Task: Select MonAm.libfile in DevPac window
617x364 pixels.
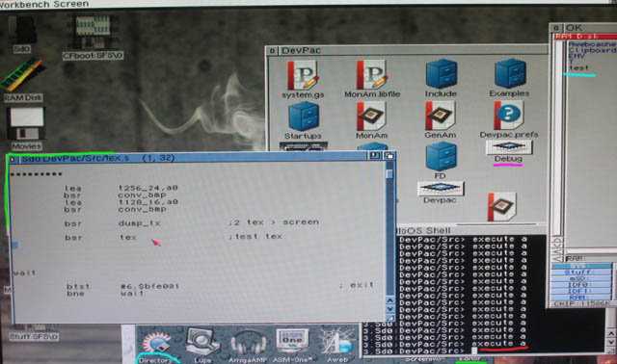Action: tap(372, 79)
